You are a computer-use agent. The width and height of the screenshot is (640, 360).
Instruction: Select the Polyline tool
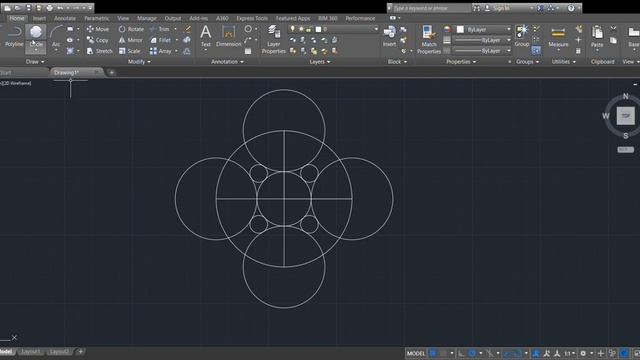point(13,36)
